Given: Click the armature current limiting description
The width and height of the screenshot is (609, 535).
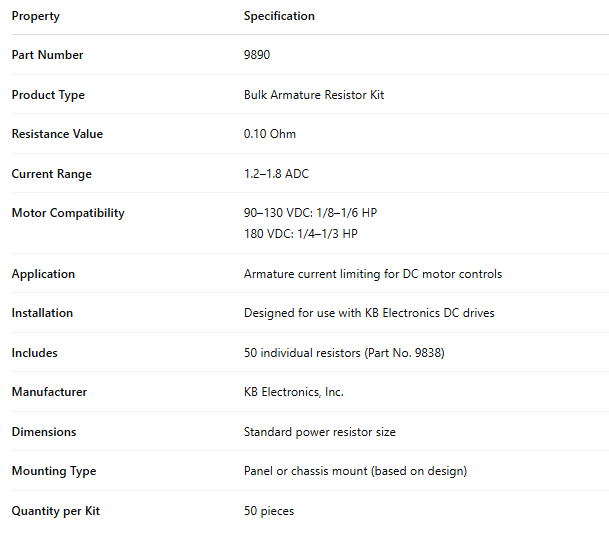Looking at the screenshot, I should click(x=373, y=274).
